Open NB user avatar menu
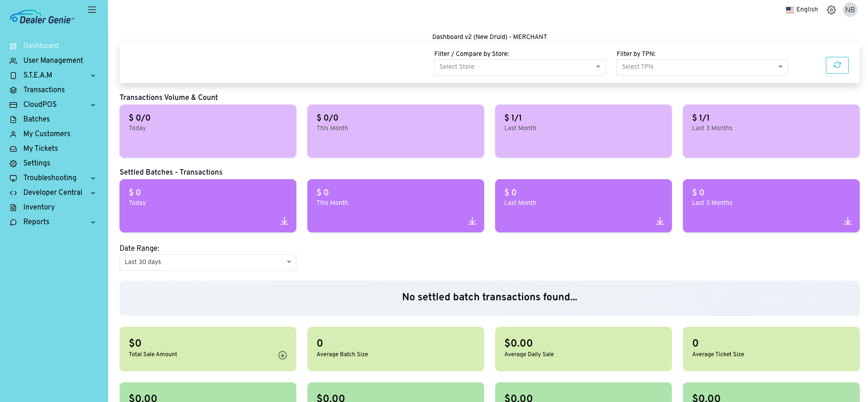The image size is (868, 402). click(850, 10)
